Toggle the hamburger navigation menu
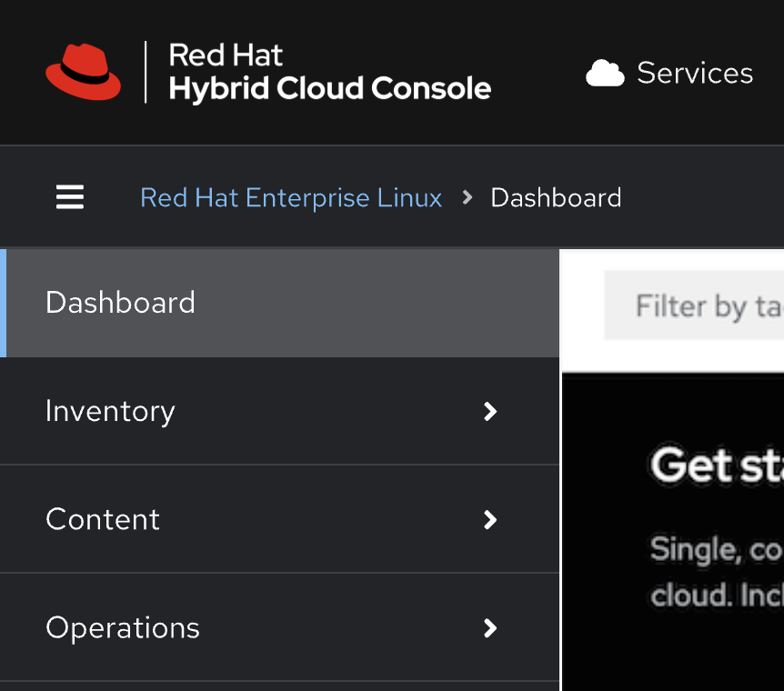The width and height of the screenshot is (784, 691). click(x=70, y=197)
